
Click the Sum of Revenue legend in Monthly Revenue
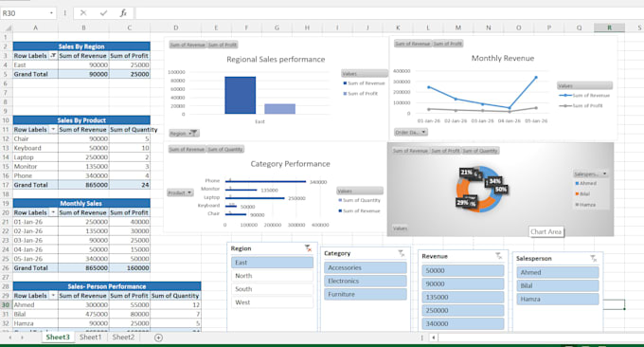(584, 96)
